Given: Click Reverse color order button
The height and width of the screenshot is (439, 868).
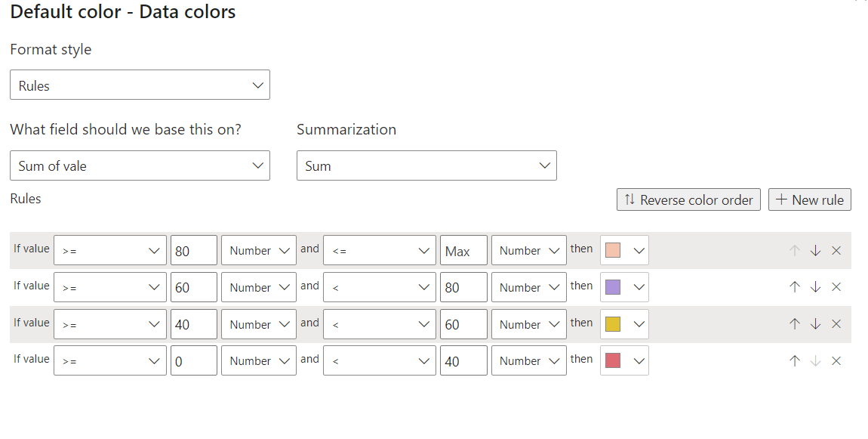Looking at the screenshot, I should [688, 199].
